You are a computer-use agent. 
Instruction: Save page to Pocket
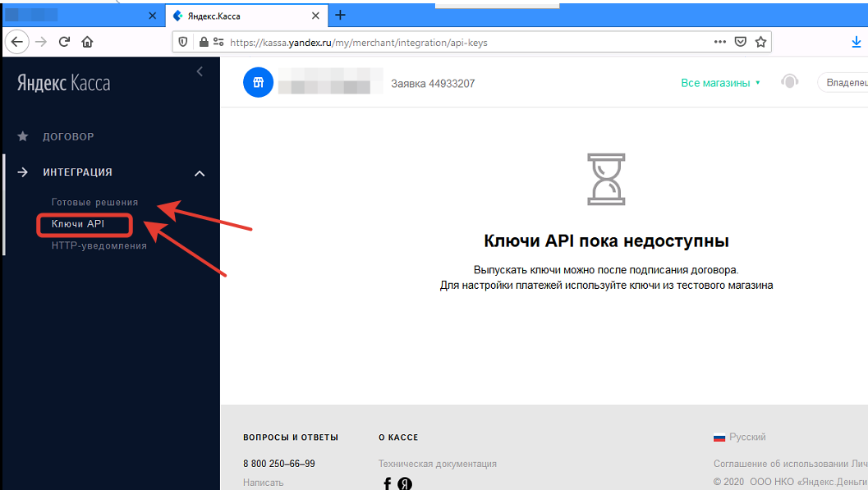click(740, 42)
